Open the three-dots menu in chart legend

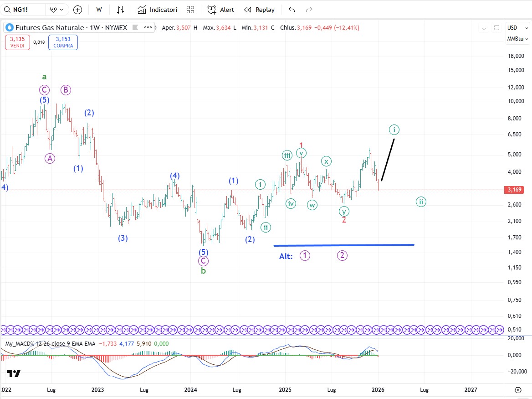coord(148,27)
